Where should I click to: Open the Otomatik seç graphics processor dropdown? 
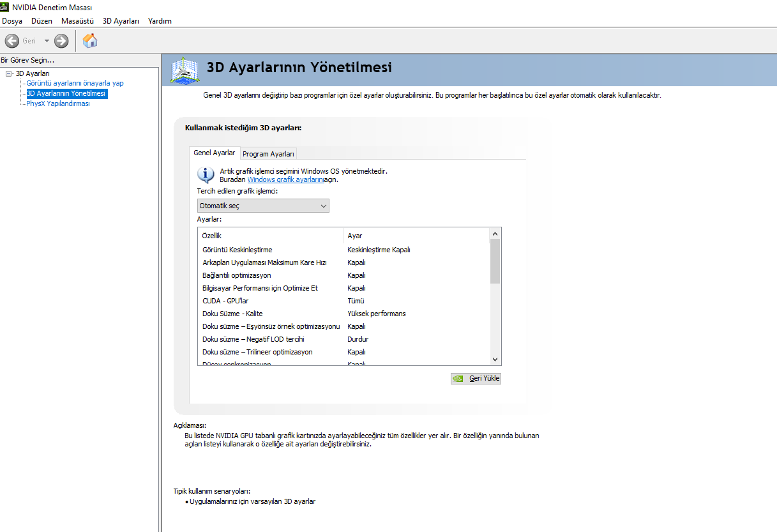pos(263,206)
